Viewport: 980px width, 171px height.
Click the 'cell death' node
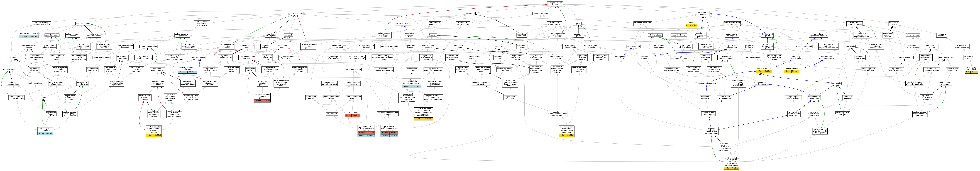click(x=289, y=35)
